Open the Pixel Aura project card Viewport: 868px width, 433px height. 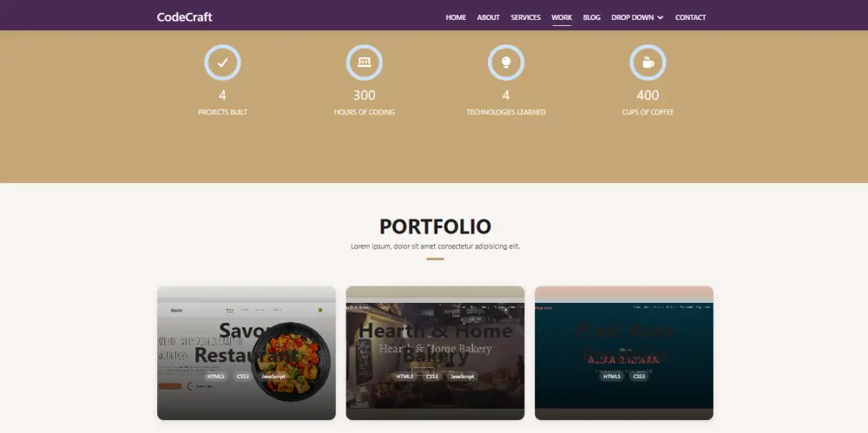click(x=624, y=353)
